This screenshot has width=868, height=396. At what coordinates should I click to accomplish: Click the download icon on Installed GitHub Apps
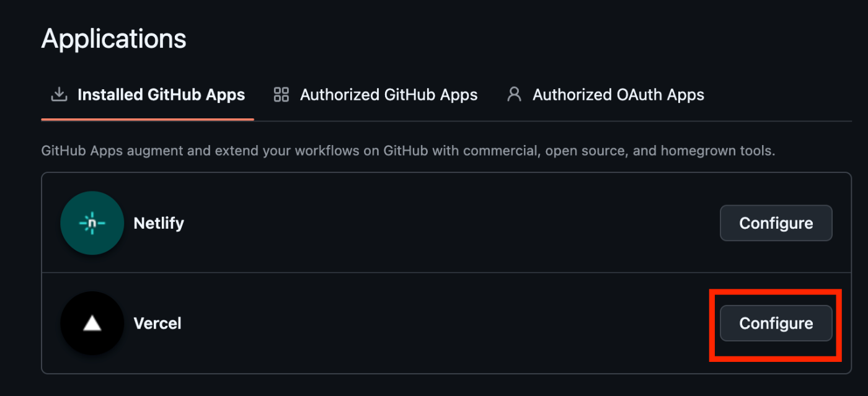point(59,95)
